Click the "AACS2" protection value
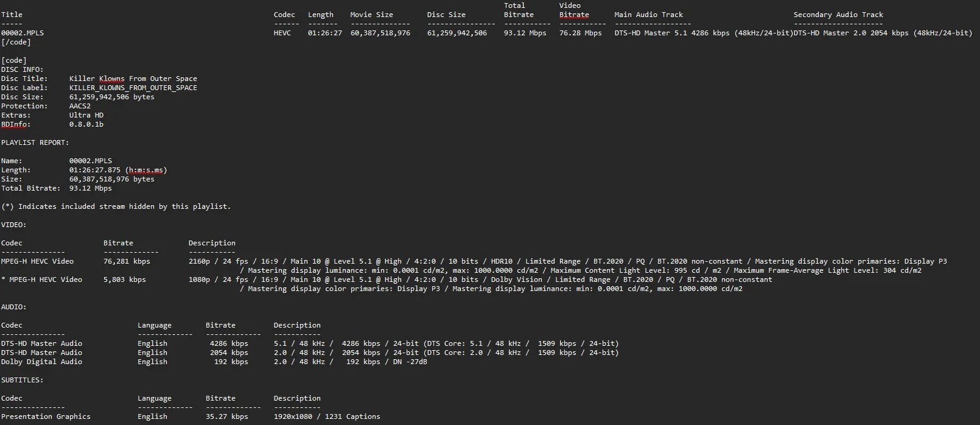This screenshot has width=980, height=425. [80, 106]
